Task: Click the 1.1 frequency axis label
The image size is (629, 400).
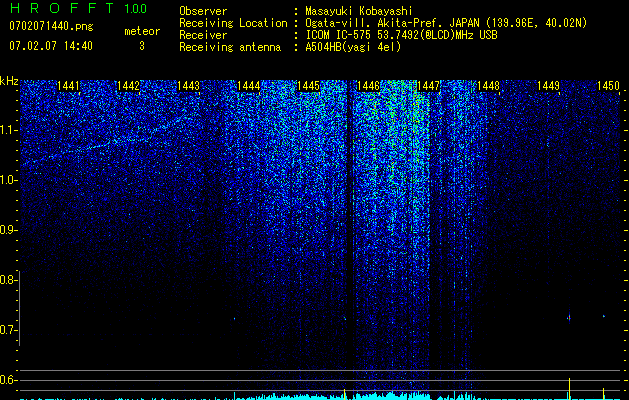Action: [x=8, y=130]
